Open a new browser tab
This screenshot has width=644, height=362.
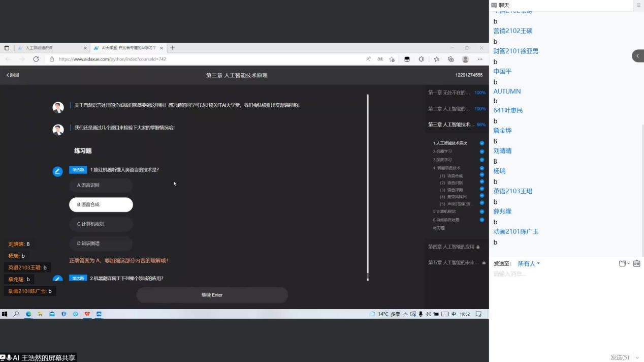click(172, 48)
